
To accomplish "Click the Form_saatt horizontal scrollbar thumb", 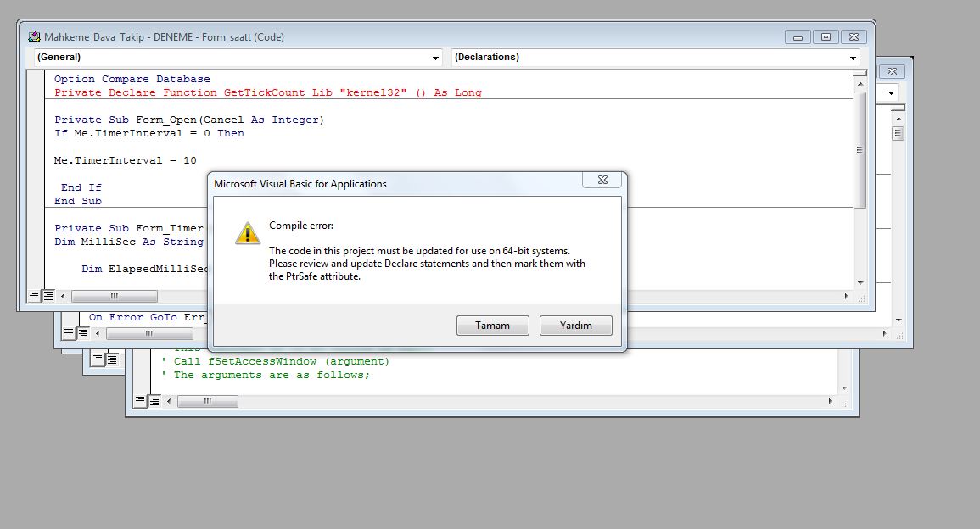I will tap(114, 297).
